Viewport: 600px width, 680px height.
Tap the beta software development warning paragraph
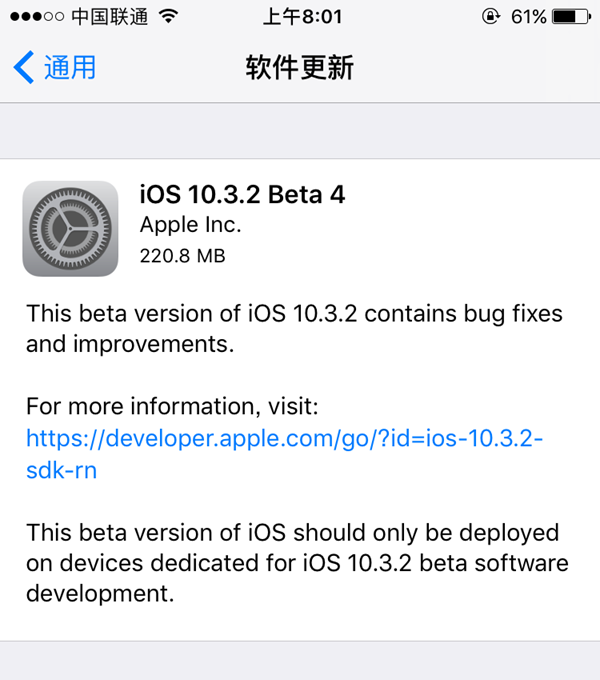point(297,562)
